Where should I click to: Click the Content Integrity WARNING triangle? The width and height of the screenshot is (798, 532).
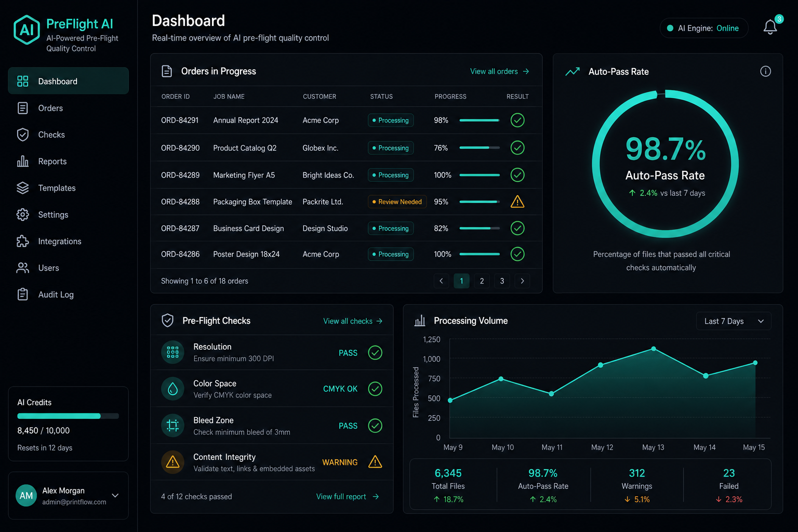(x=375, y=462)
